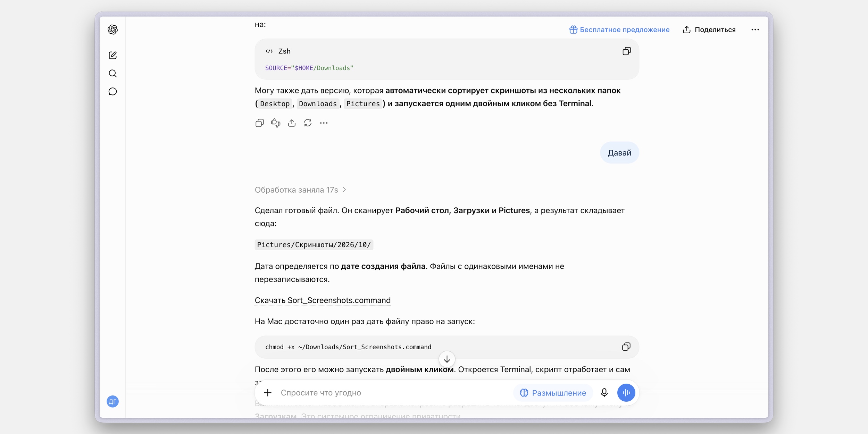Toggle the Размышление thinking mode
Viewport: 868px width, 434px height.
click(553, 393)
